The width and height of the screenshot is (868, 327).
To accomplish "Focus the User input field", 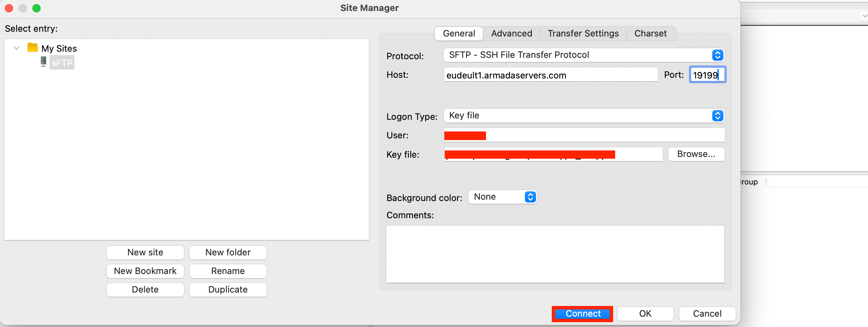I will (x=584, y=135).
